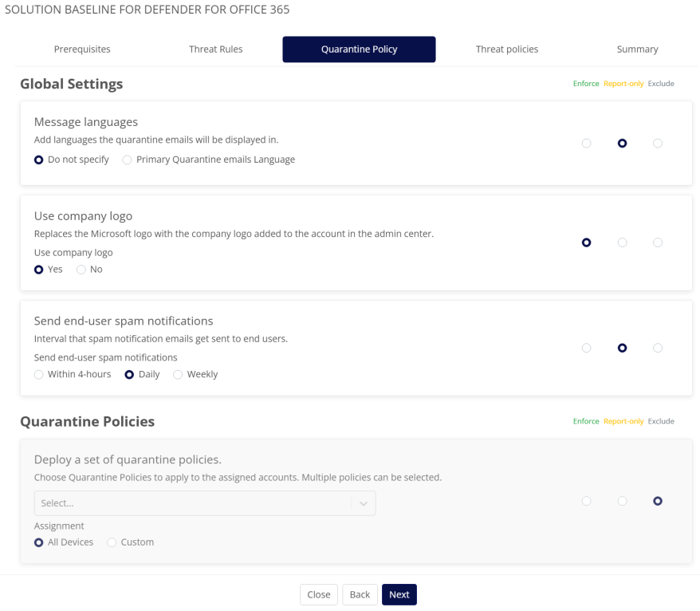Click the Next button
The width and height of the screenshot is (700, 611).
click(399, 595)
